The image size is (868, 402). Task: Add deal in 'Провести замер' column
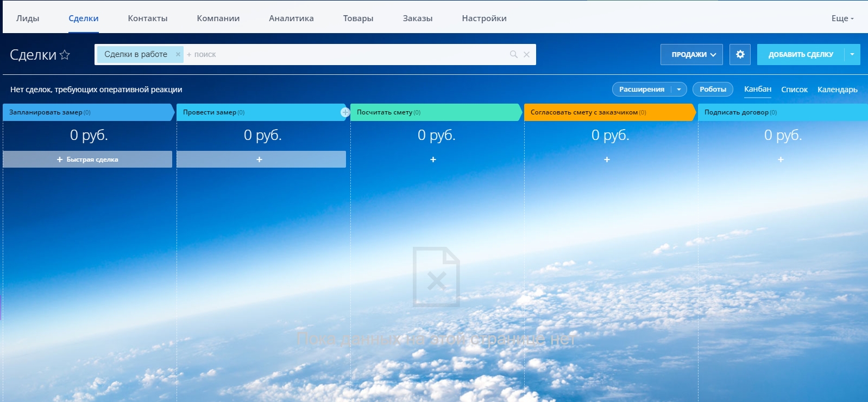(x=261, y=159)
